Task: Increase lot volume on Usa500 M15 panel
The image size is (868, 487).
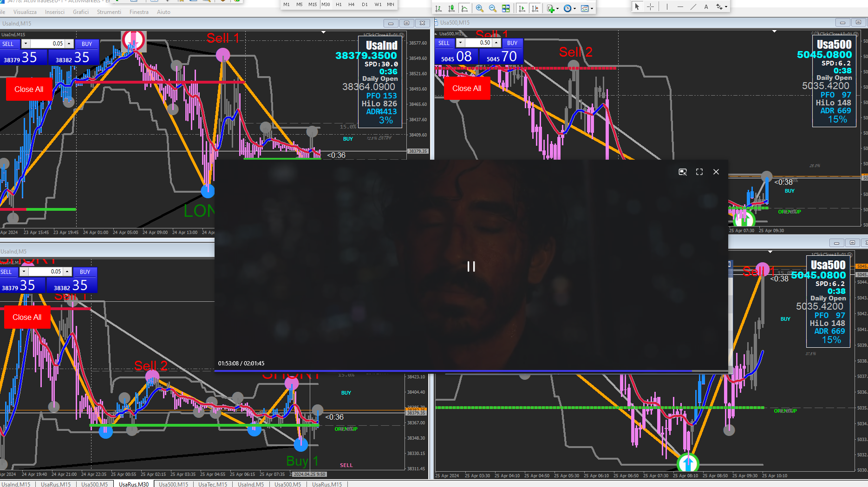Action: [496, 43]
